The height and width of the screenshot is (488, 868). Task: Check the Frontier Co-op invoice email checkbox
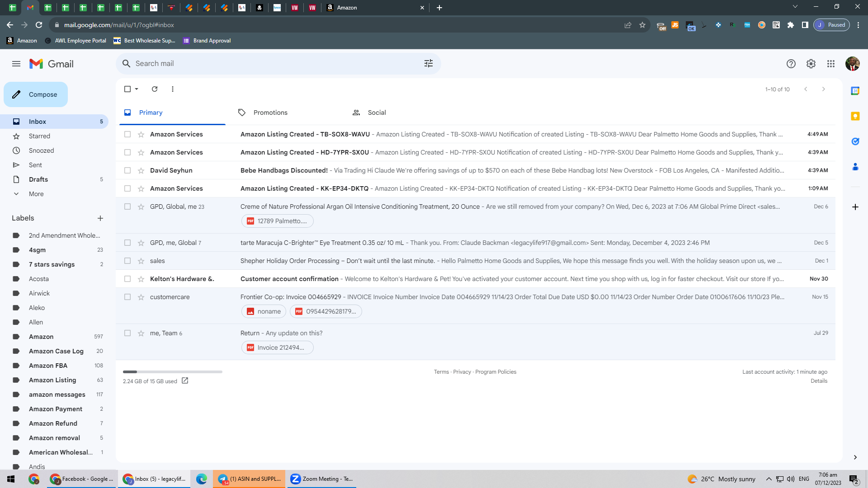(127, 297)
